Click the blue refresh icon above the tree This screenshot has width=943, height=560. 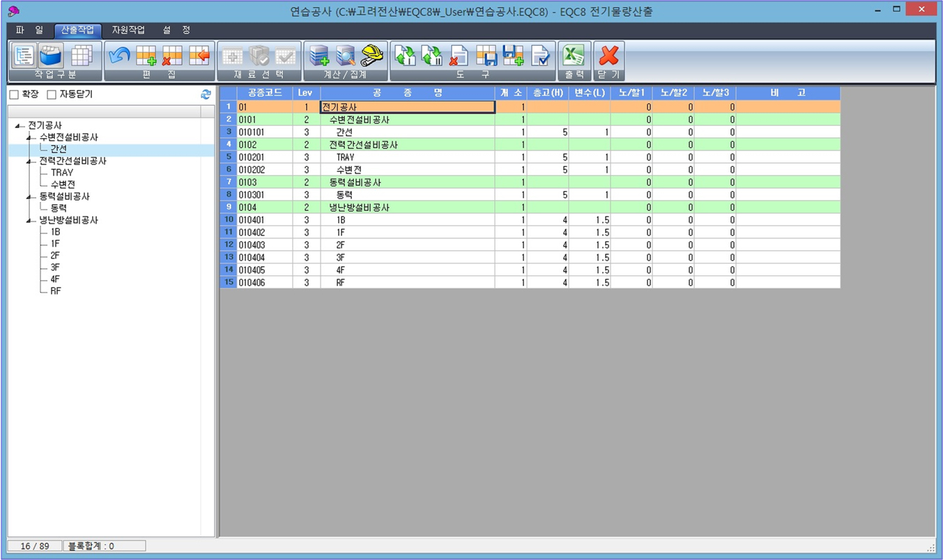[206, 95]
